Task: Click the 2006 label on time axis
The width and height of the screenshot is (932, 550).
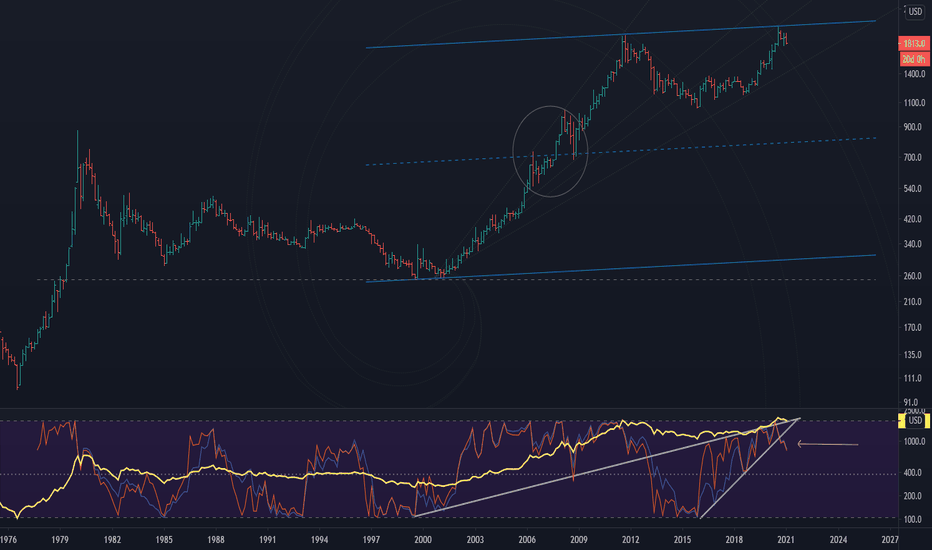Action: pyautogui.click(x=527, y=540)
